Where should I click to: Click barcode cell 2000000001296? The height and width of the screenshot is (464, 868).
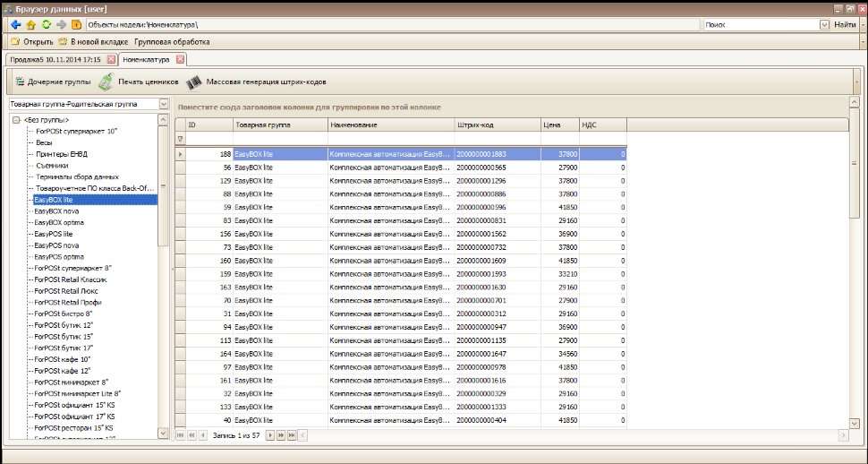[x=498, y=181]
